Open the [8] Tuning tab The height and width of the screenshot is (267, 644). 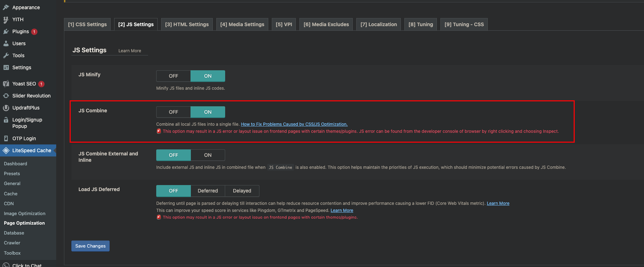[x=421, y=24]
